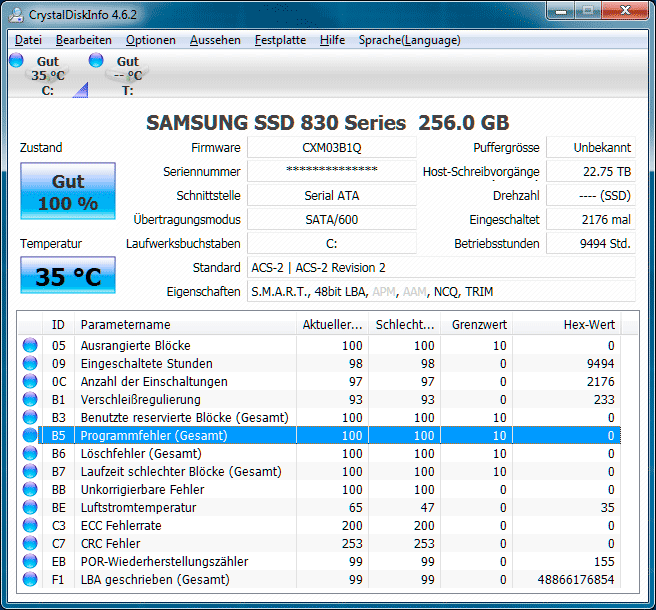Select the Laufzeit schlechter Blöcke (Gesamt) name
656x610 pixels.
click(181, 472)
